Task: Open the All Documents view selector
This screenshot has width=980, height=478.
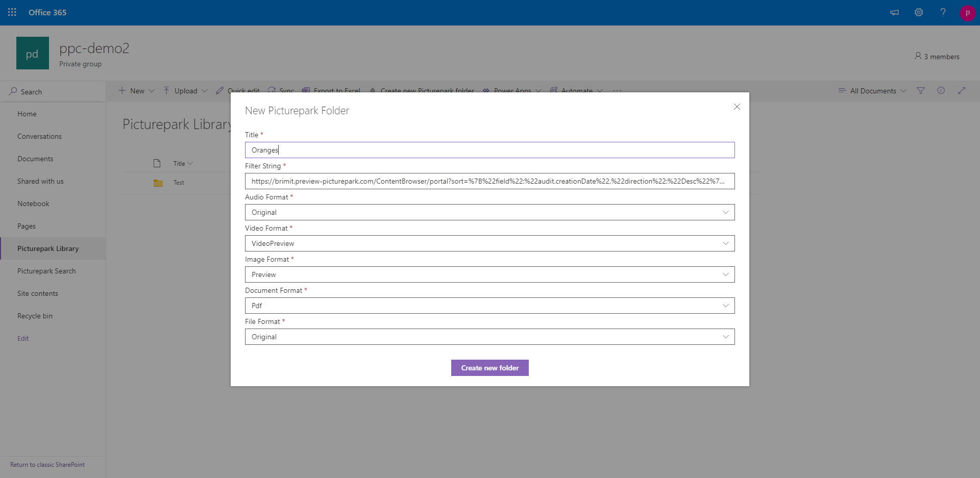Action: (x=873, y=91)
